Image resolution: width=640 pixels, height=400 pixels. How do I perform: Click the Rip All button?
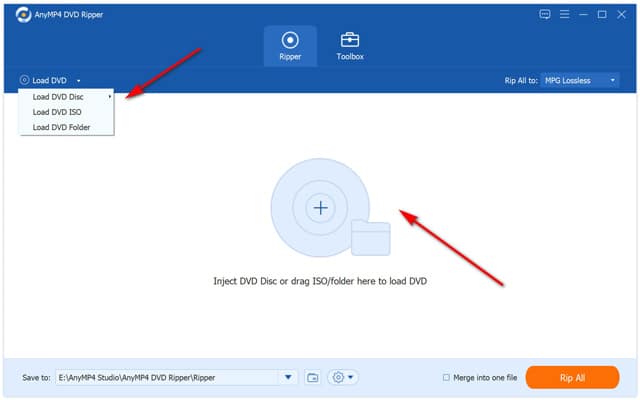click(572, 378)
